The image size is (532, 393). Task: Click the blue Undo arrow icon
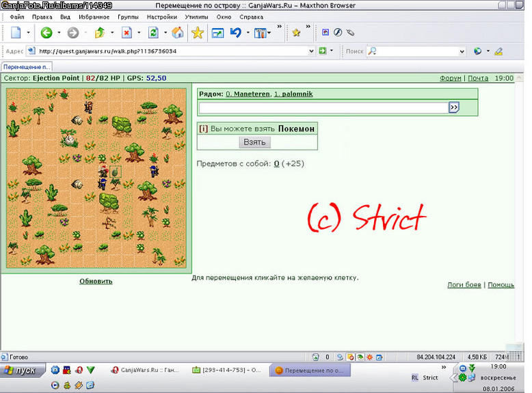click(235, 33)
